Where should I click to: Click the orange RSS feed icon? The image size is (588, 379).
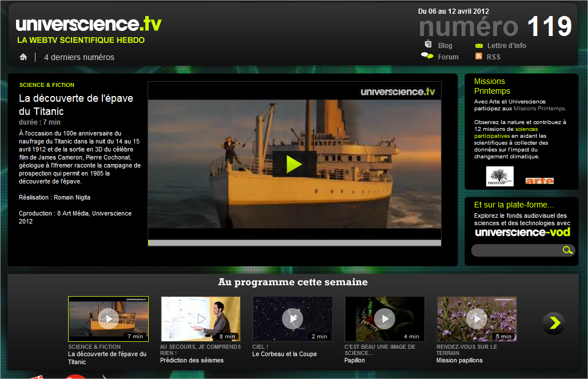479,56
